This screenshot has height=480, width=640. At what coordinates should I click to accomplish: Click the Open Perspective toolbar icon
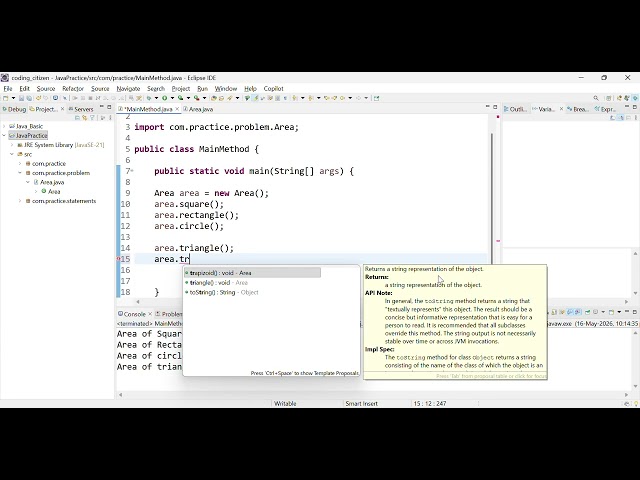(x=609, y=98)
